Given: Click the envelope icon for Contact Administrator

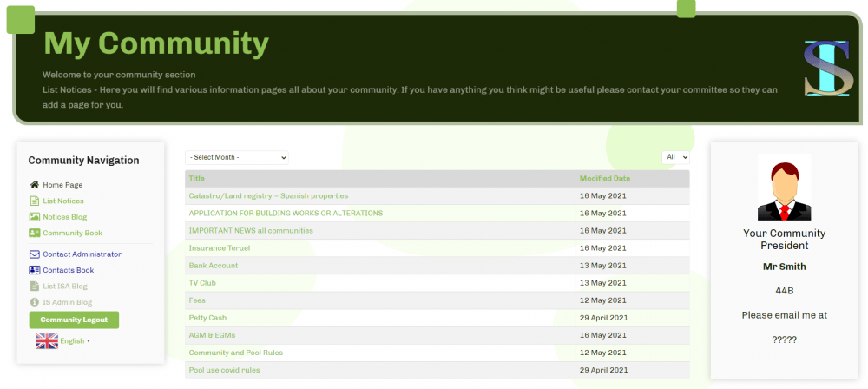Looking at the screenshot, I should [x=35, y=254].
